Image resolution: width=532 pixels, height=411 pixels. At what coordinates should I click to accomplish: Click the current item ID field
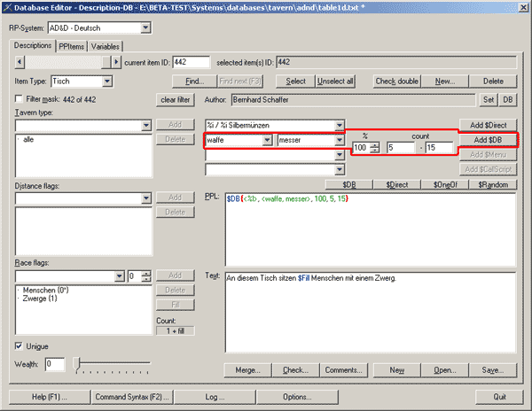pyautogui.click(x=185, y=62)
